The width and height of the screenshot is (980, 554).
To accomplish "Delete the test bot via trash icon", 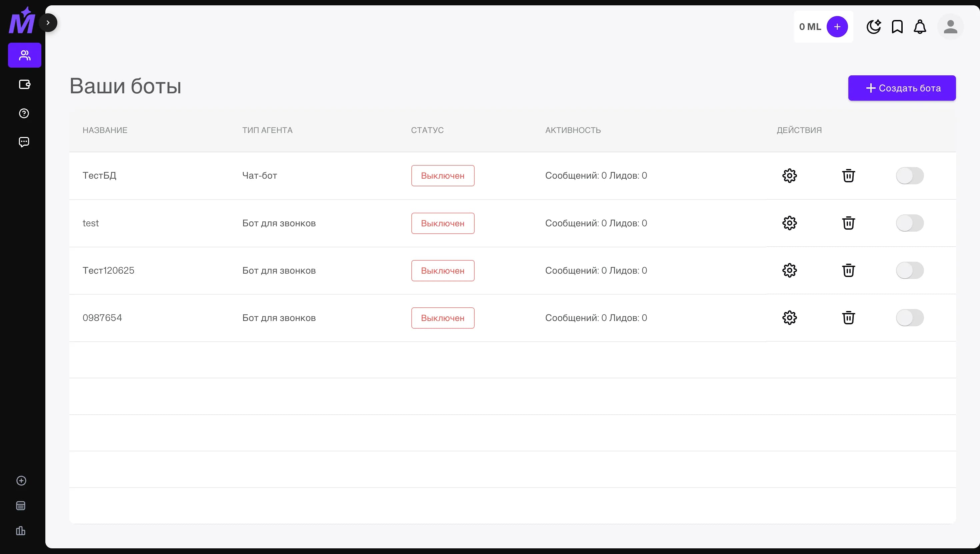I will tap(849, 223).
